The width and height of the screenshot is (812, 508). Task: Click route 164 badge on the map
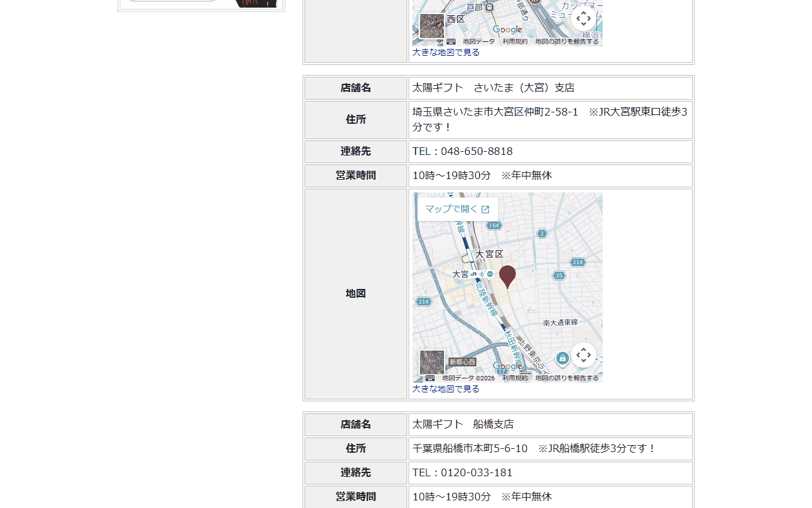coord(494,225)
